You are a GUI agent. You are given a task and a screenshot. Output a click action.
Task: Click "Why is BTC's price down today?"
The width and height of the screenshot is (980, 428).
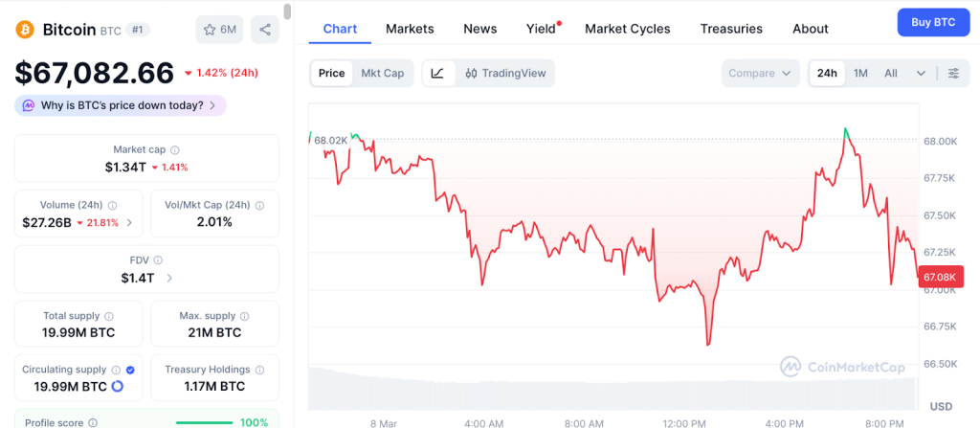coord(121,105)
